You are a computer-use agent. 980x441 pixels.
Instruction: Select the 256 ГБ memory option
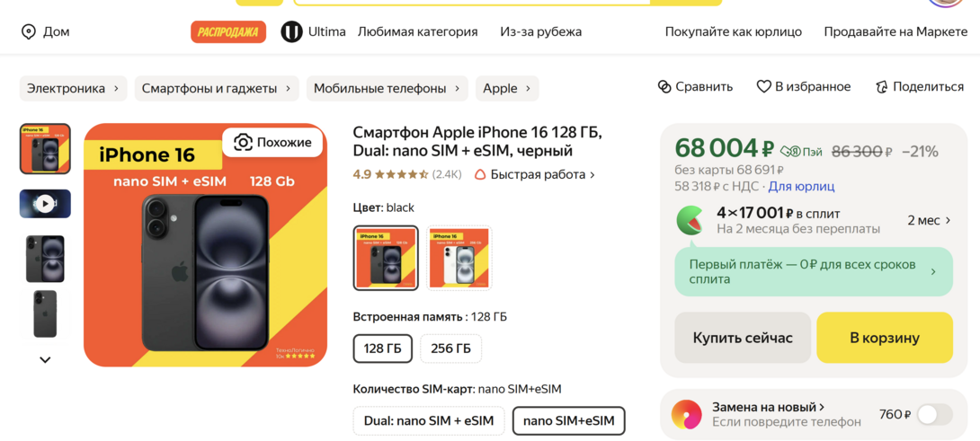click(450, 348)
